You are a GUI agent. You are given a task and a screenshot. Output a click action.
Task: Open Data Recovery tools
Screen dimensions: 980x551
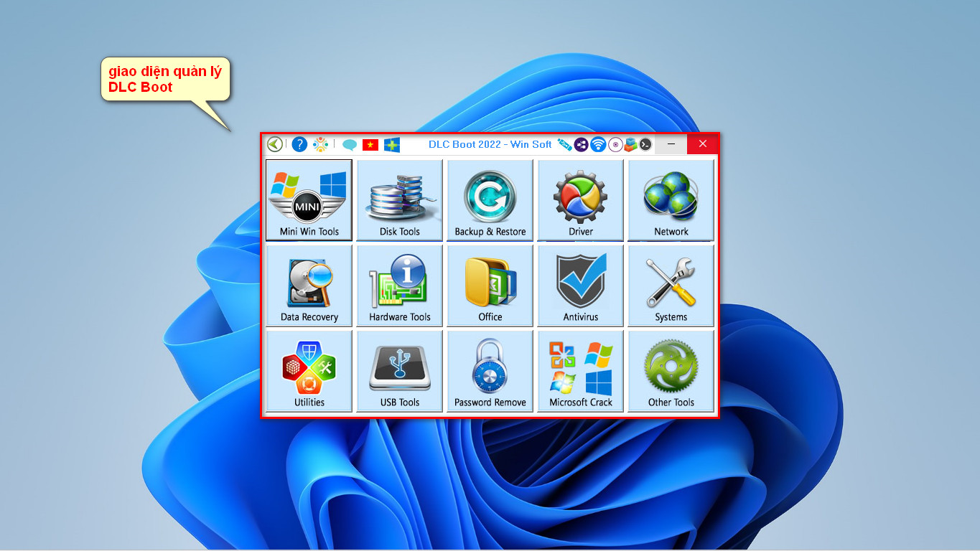309,286
